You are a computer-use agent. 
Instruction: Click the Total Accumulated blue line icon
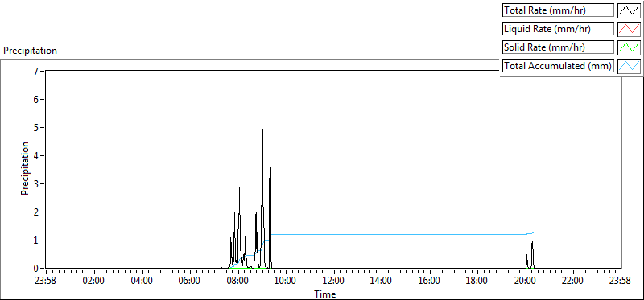629,66
